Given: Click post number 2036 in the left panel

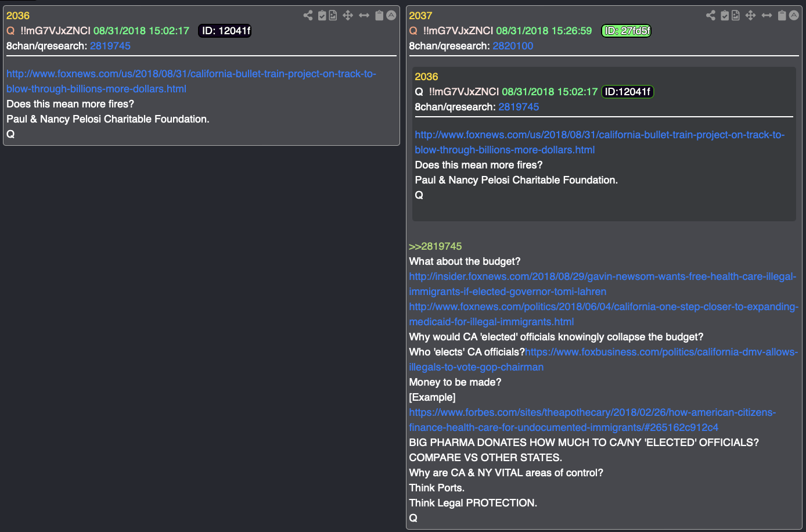Looking at the screenshot, I should coord(18,16).
